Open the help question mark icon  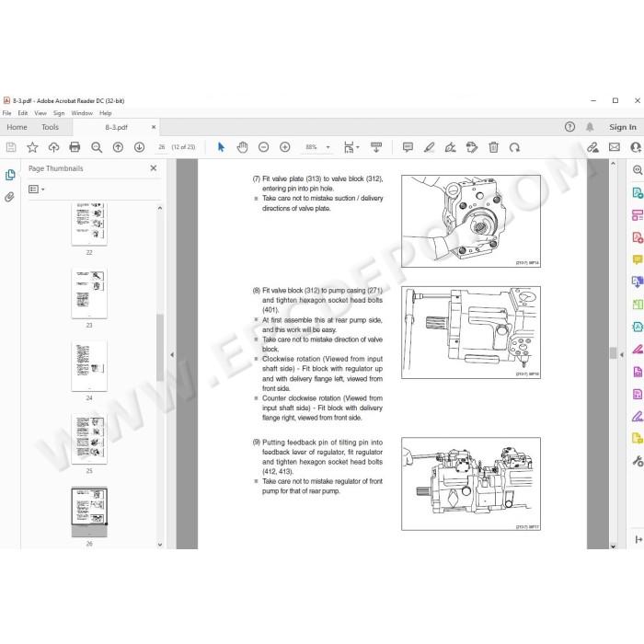coord(569,127)
